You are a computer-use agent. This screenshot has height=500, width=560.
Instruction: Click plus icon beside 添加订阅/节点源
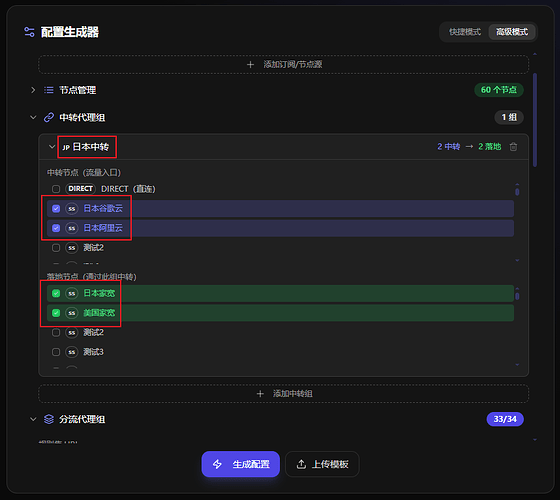pyautogui.click(x=250, y=65)
